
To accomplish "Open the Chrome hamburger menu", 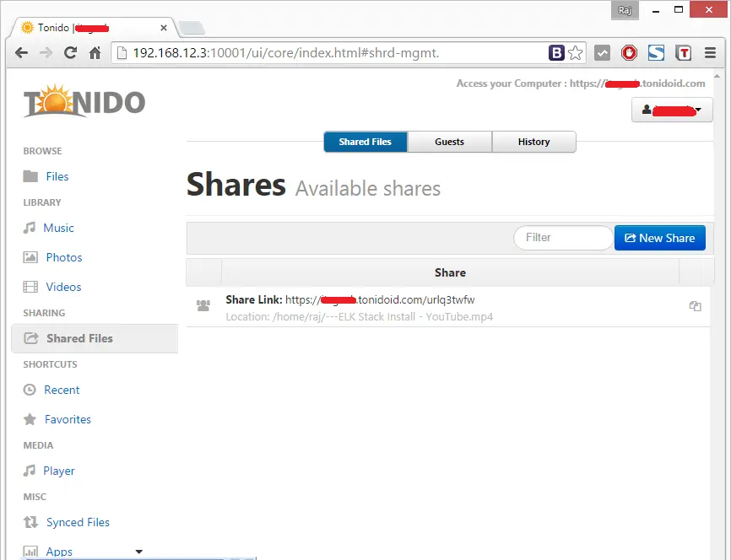I will point(710,53).
